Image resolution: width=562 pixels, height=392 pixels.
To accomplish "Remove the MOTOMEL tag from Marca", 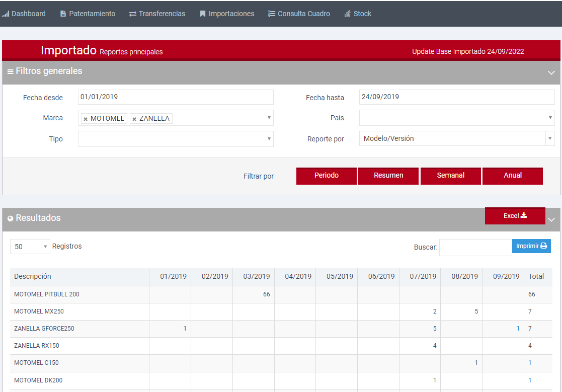I will (x=86, y=119).
